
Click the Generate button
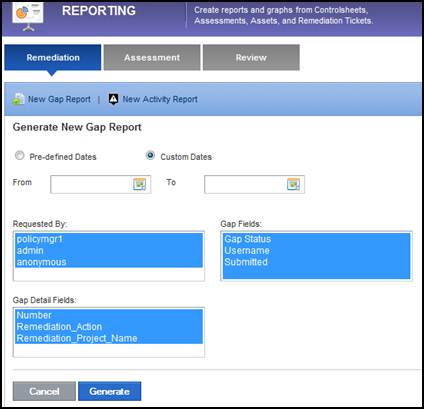(110, 391)
